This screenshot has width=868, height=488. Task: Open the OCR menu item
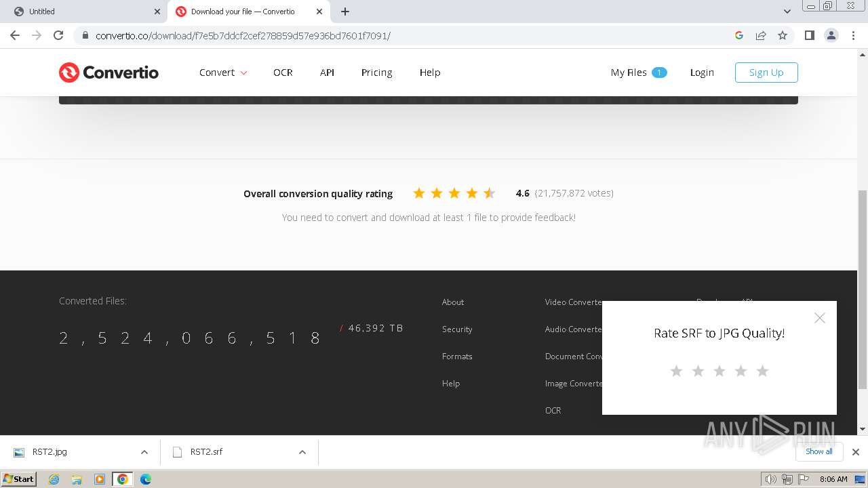pos(283,73)
